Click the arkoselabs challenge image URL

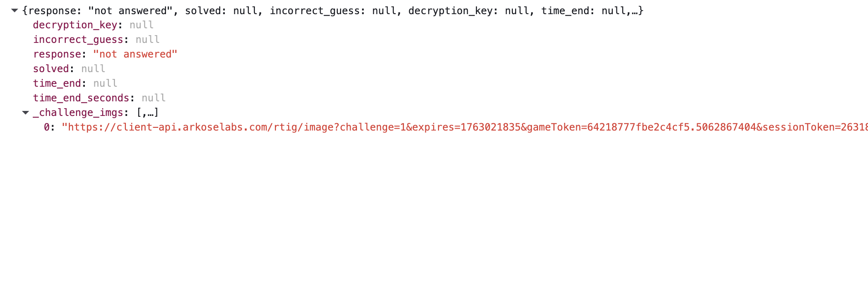(456, 127)
